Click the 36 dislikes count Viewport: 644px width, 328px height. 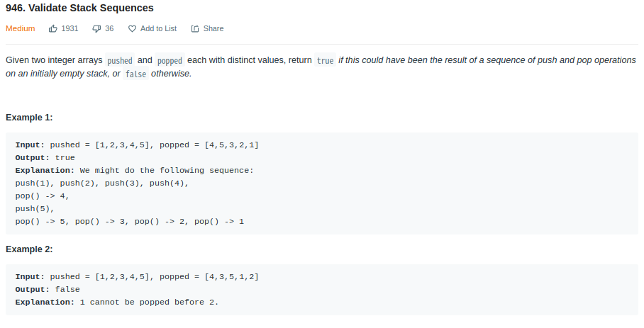(109, 29)
